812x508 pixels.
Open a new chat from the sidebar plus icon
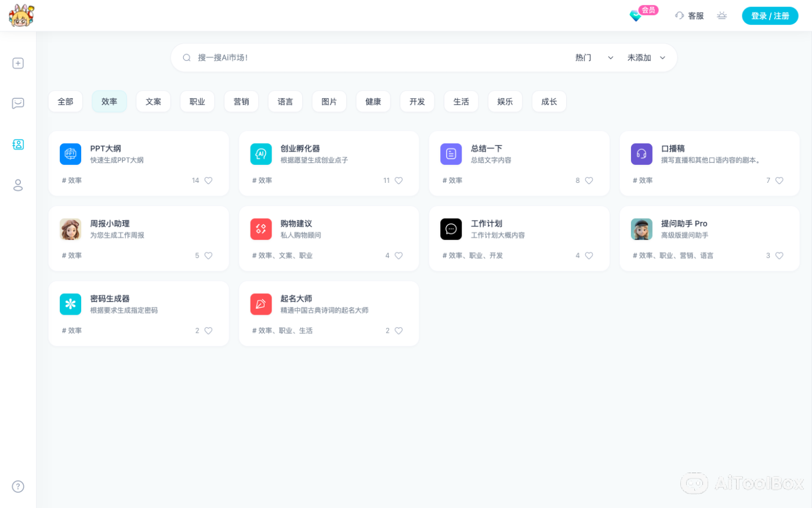click(x=18, y=63)
